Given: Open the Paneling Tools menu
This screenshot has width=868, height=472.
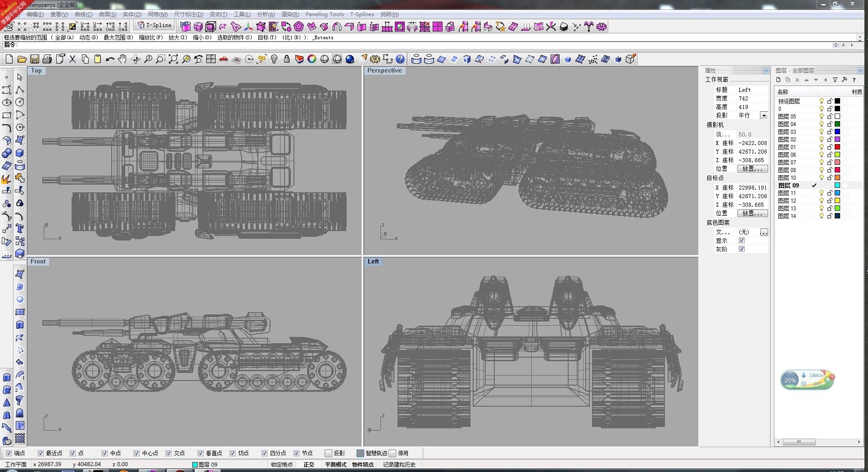Looking at the screenshot, I should (325, 14).
